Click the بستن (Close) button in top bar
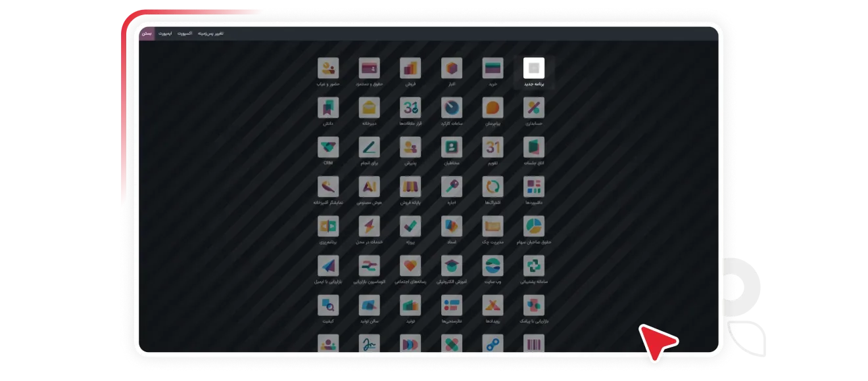This screenshot has width=868, height=381. tap(147, 33)
